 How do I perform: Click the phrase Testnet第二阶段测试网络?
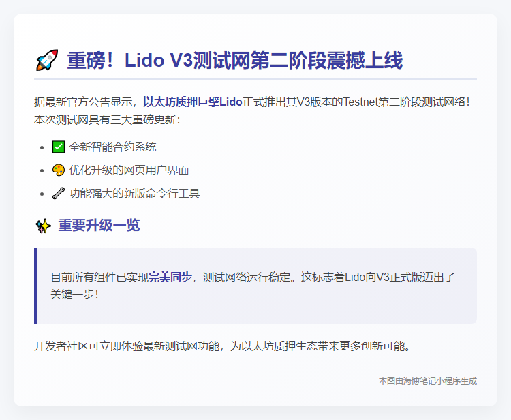(x=404, y=102)
